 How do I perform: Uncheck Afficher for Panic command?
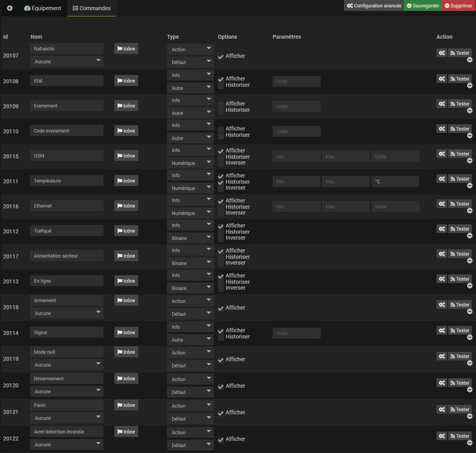[x=221, y=413]
